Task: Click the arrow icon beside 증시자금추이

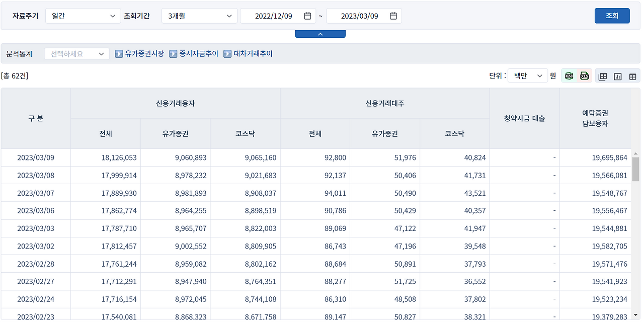Action: pyautogui.click(x=173, y=53)
